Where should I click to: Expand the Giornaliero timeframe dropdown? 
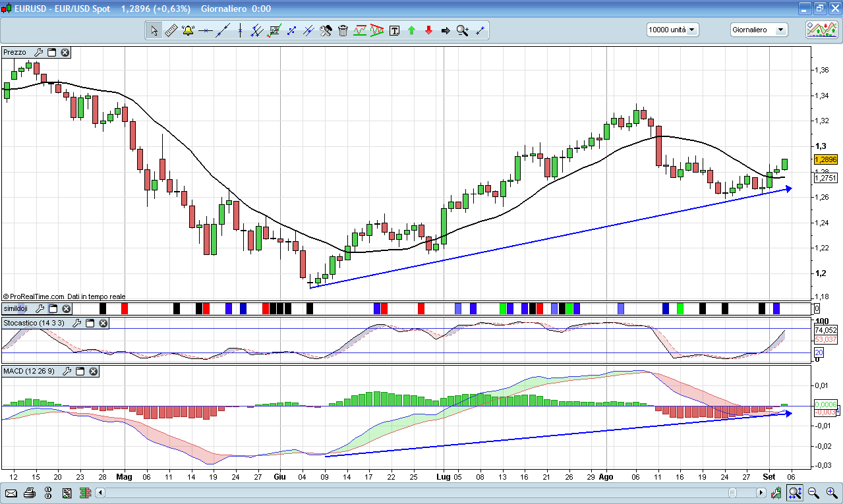759,30
